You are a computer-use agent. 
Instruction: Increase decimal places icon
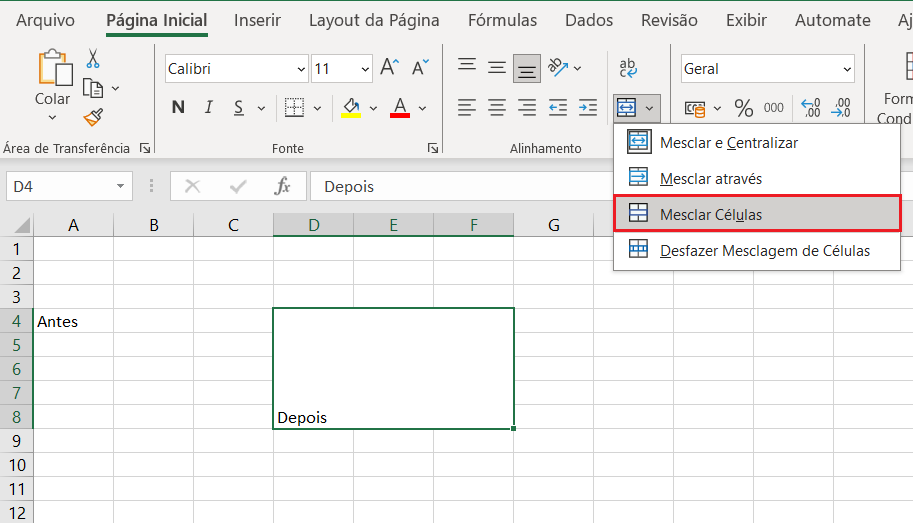tap(811, 108)
